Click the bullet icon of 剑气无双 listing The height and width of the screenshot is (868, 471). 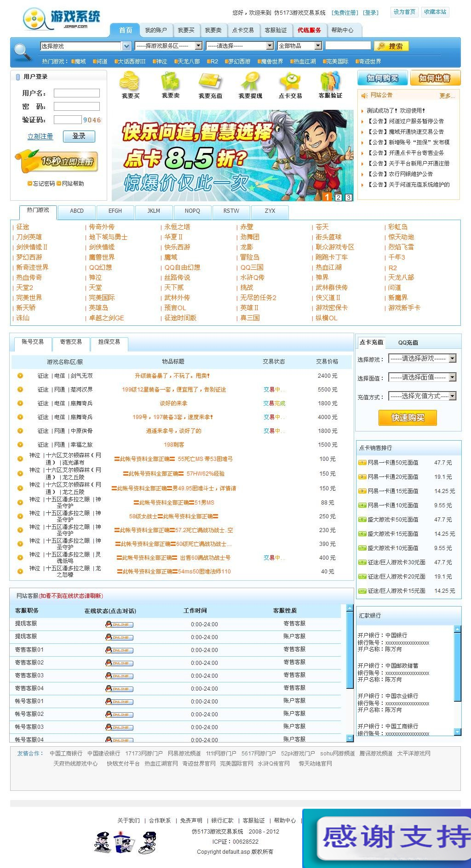click(20, 375)
